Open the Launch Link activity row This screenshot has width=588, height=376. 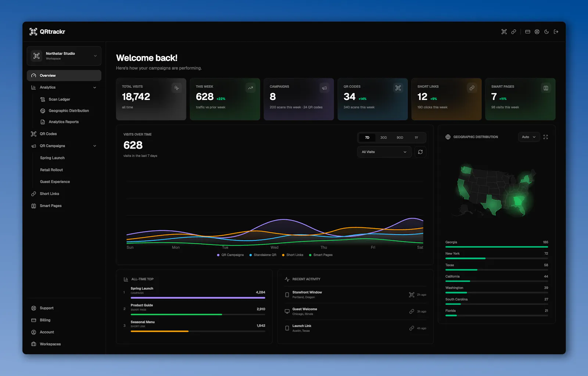[x=355, y=328]
